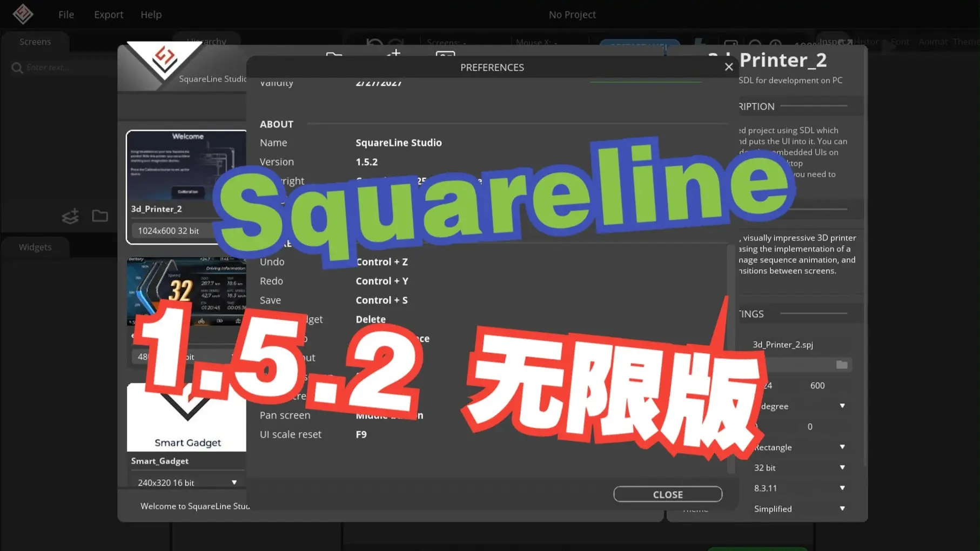Open the Color depth dropdown showing 32 bit
Viewport: 980px width, 551px height.
tap(842, 467)
